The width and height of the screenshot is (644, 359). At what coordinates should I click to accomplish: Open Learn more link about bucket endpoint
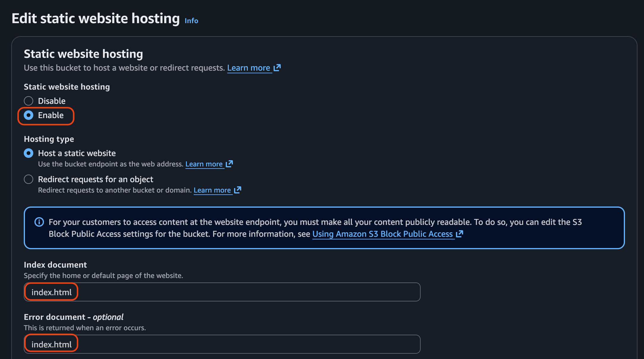pyautogui.click(x=204, y=164)
